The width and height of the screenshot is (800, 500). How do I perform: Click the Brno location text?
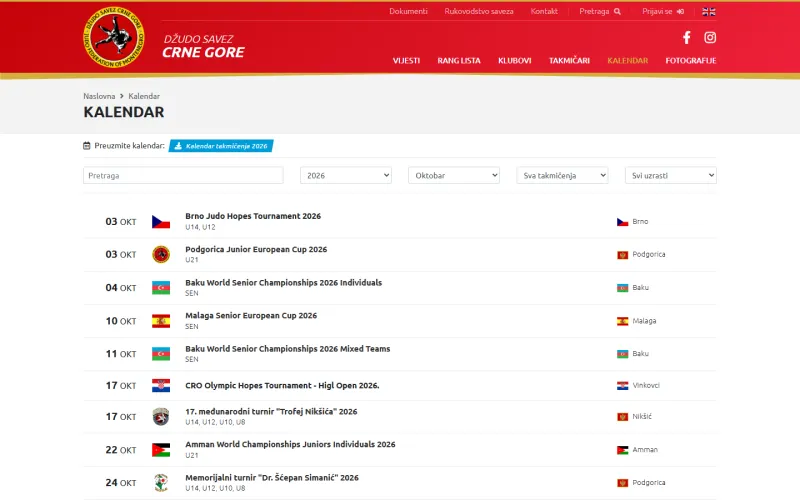640,222
